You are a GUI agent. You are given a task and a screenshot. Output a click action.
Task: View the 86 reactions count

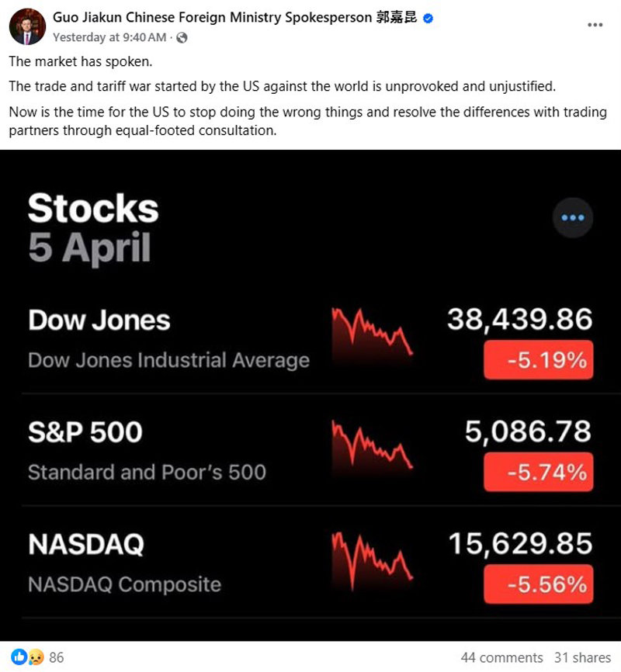(x=57, y=657)
